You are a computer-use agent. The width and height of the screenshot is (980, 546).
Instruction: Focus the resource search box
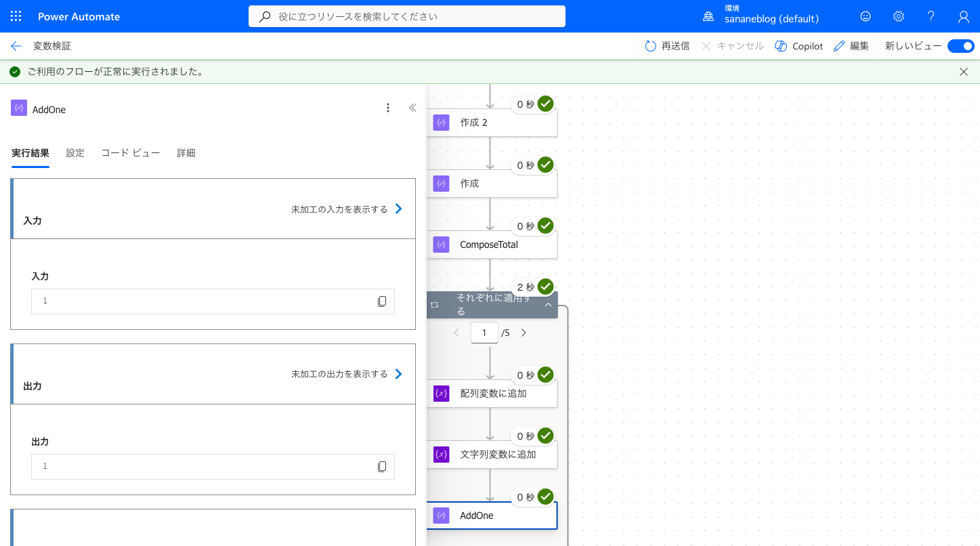pyautogui.click(x=407, y=16)
